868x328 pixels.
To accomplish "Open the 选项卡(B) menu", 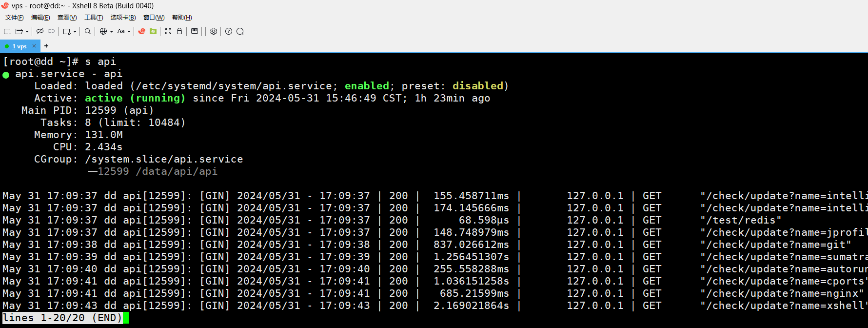I will click(x=123, y=18).
